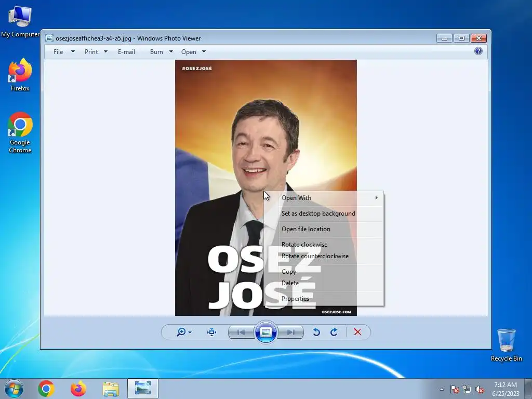
Task: Expand the Open dropdown arrow
Action: click(204, 52)
